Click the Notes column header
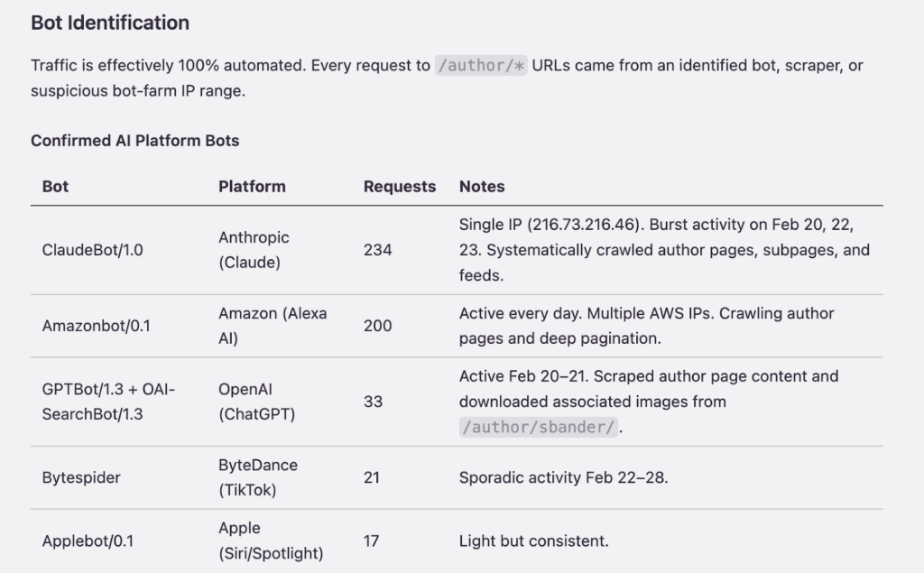This screenshot has height=573, width=924. pos(482,187)
